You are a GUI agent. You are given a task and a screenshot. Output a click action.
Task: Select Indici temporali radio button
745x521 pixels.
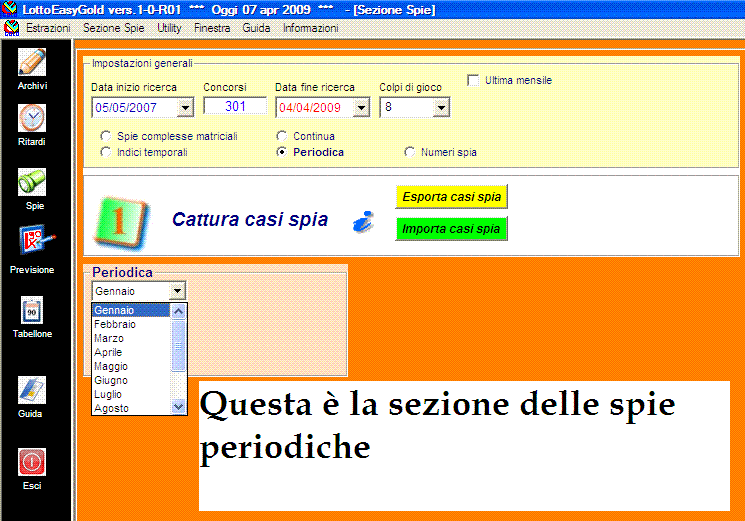click(x=105, y=152)
